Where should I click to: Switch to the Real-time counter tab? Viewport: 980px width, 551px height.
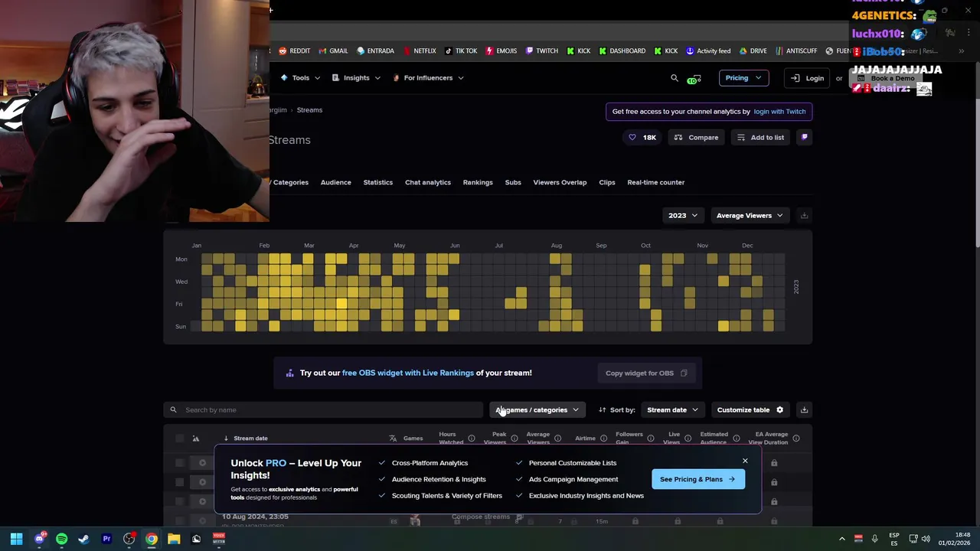tap(655, 183)
